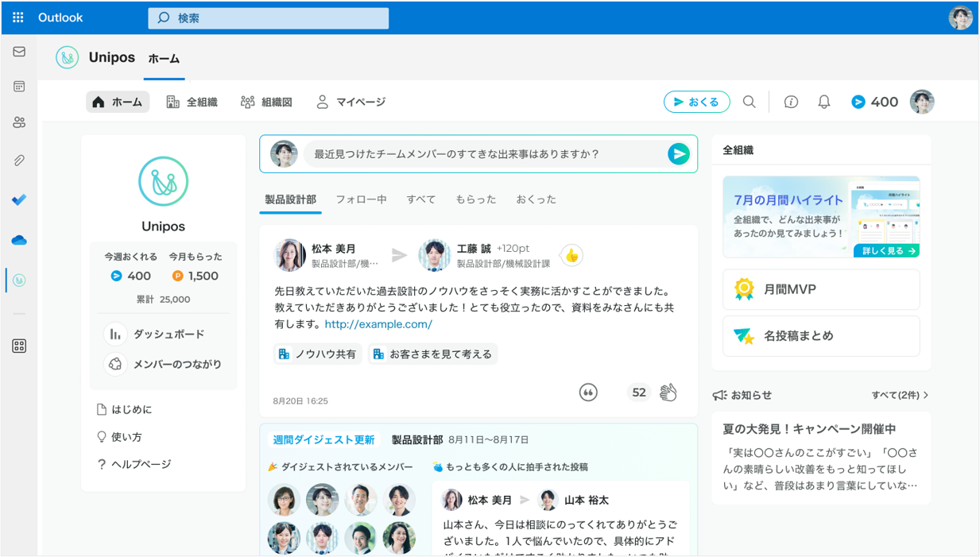Open ダッシュボード
This screenshot has height=557, width=980.
[x=156, y=335]
